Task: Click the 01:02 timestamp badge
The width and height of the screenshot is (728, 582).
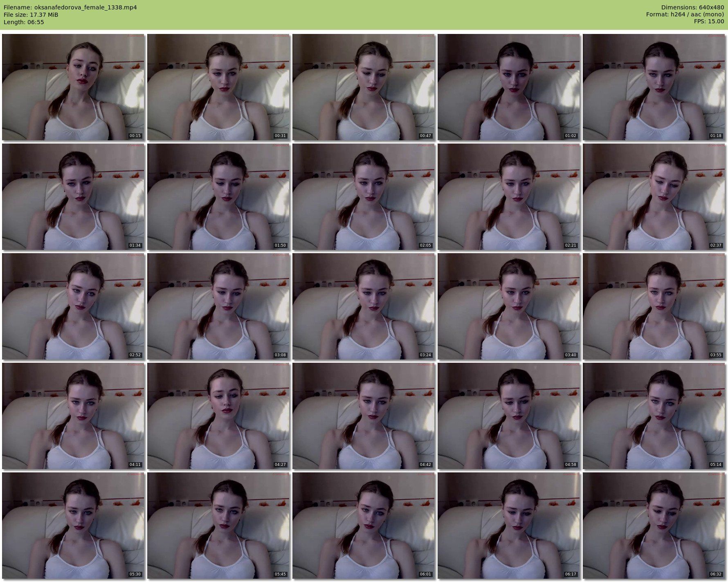Action: (x=570, y=136)
